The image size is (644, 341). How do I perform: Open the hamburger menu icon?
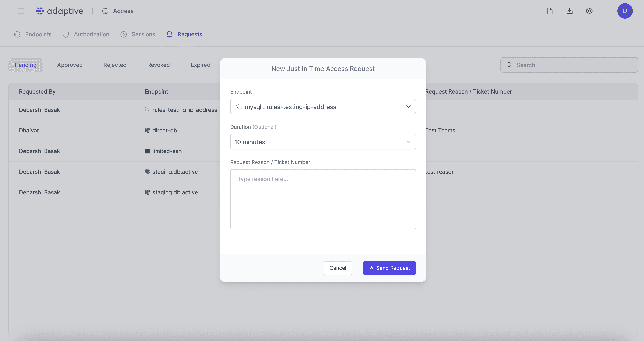click(x=21, y=11)
